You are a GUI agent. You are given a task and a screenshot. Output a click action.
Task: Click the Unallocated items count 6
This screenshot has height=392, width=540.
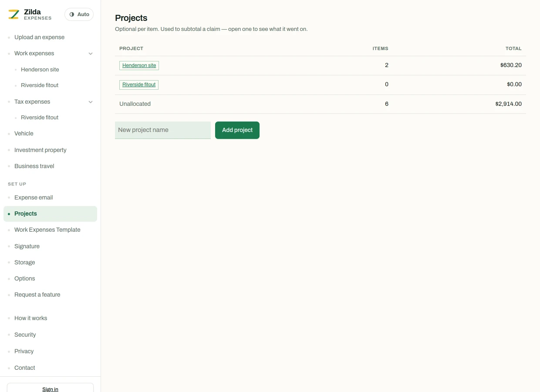[387, 104]
